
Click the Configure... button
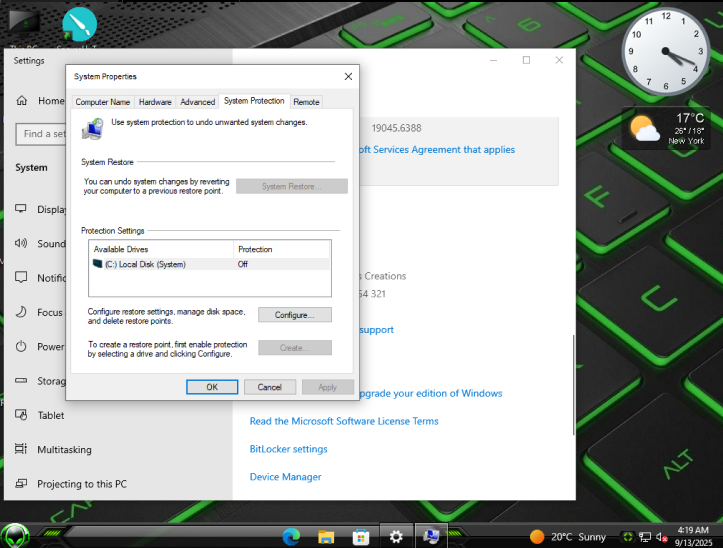point(295,315)
